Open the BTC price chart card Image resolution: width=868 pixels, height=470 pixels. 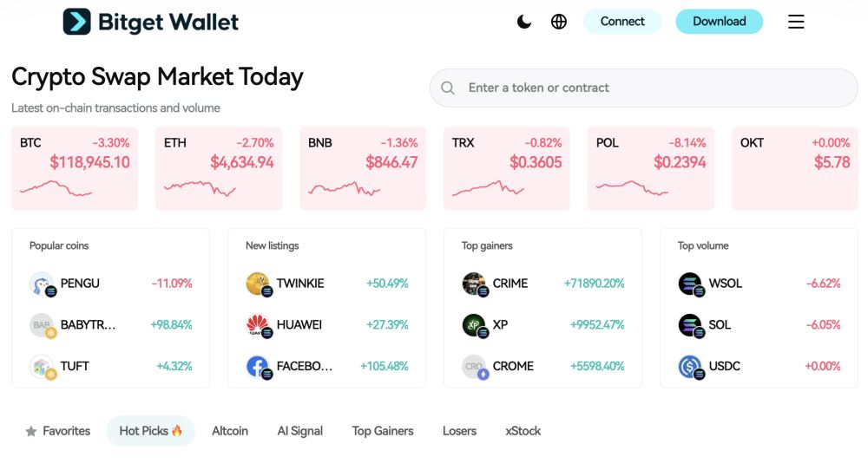[x=75, y=168]
